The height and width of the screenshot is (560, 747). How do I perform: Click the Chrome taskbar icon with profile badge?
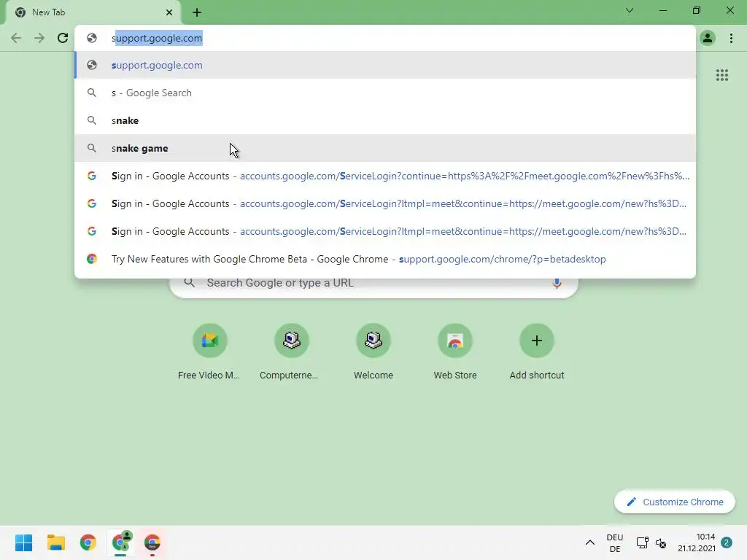click(120, 542)
